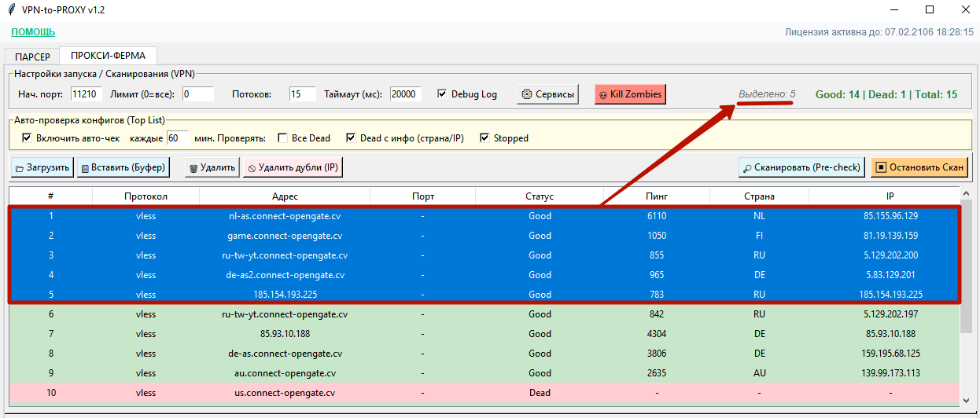Disable Включить авто-чек checkbox
This screenshot has width=980, height=418.
click(x=27, y=138)
